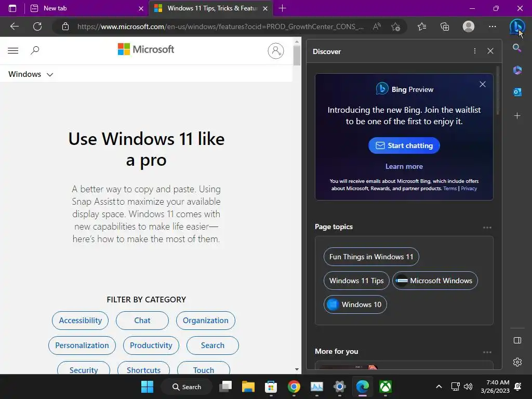
Task: Open the Windows Start menu
Action: 147,387
